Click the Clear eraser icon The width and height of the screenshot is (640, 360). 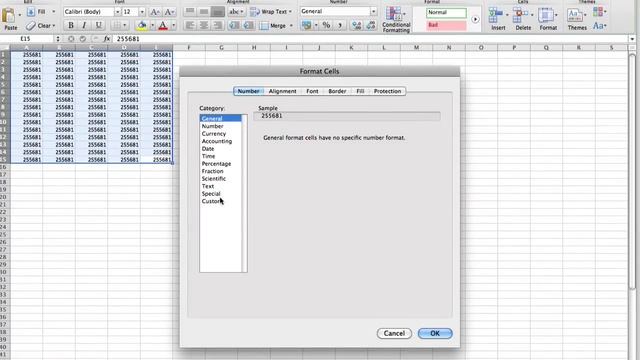click(x=31, y=26)
